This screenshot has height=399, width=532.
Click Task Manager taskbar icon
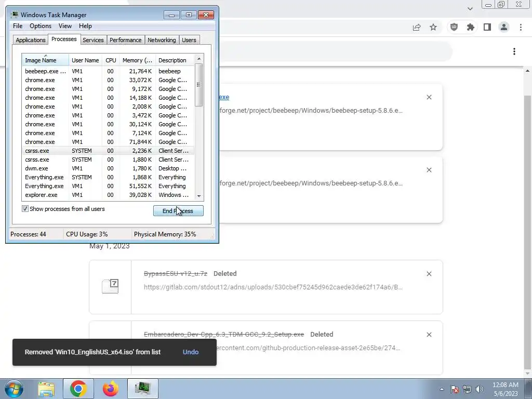click(143, 389)
